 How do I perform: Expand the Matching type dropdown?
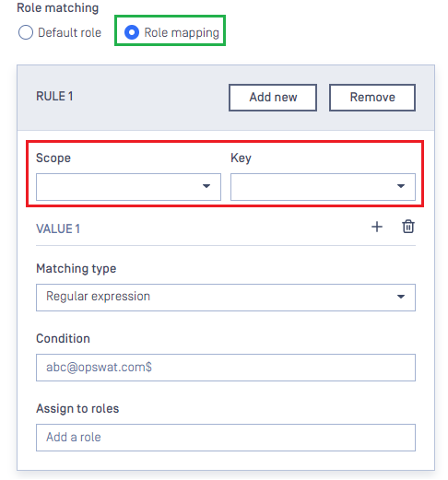tap(226, 298)
